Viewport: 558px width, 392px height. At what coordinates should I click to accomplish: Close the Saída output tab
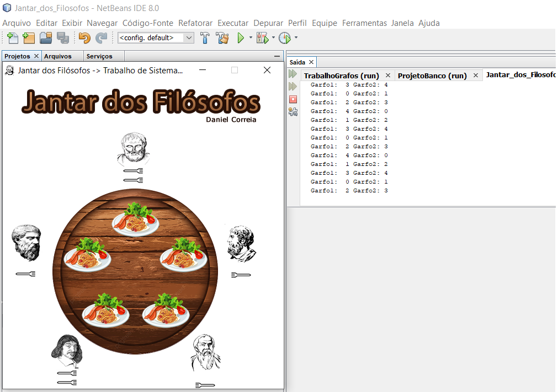(x=311, y=62)
